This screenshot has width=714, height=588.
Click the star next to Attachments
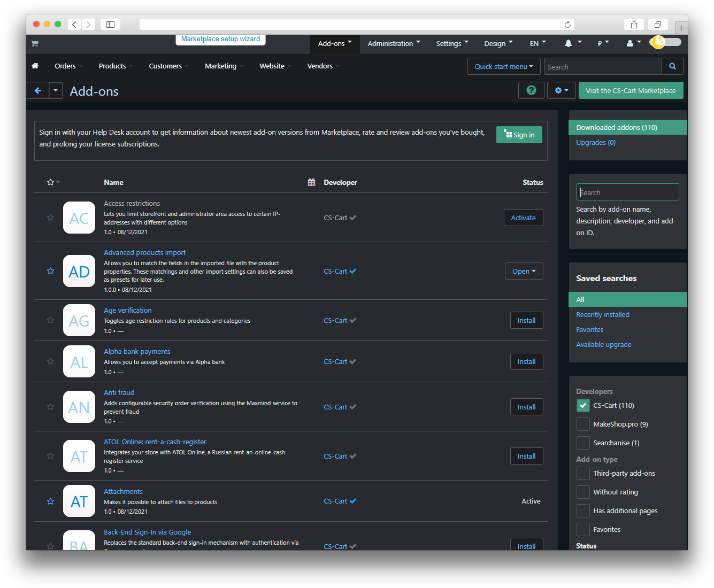50,501
